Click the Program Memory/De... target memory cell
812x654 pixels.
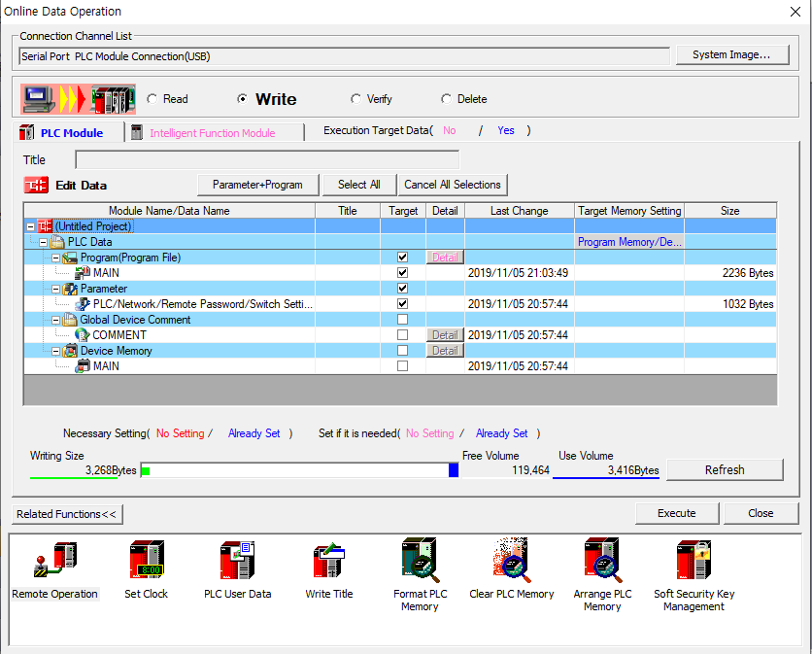point(629,242)
